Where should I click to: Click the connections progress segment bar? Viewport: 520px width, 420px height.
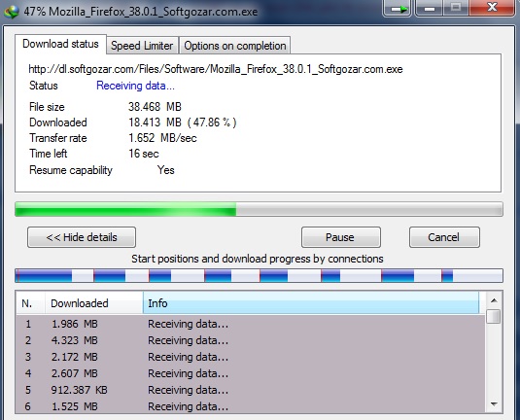pos(259,276)
